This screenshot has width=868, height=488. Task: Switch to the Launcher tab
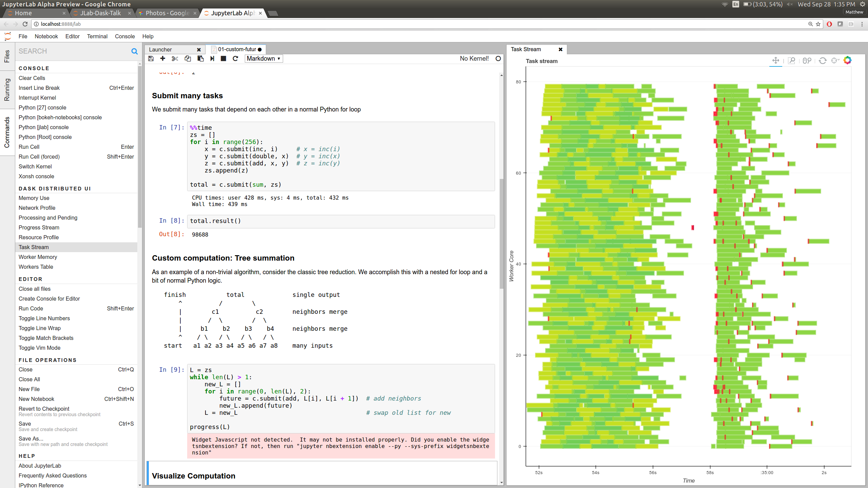[160, 49]
